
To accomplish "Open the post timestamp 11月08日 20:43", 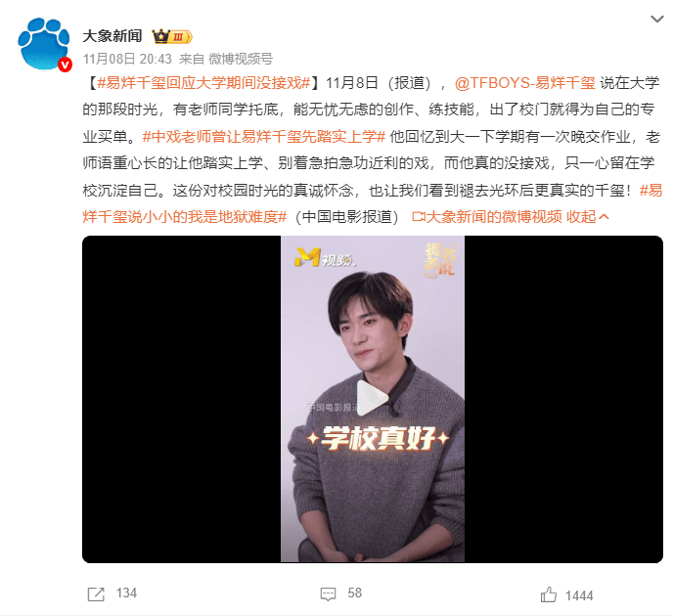I will click(x=127, y=59).
